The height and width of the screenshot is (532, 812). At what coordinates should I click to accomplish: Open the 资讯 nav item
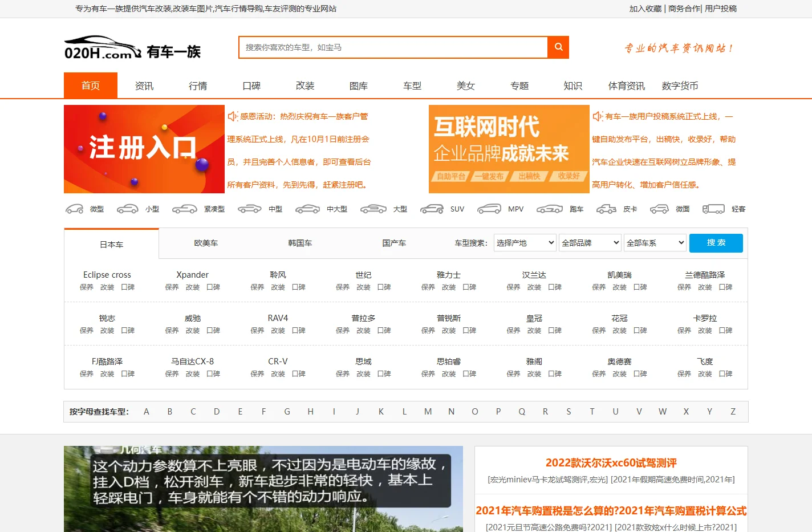tap(144, 86)
